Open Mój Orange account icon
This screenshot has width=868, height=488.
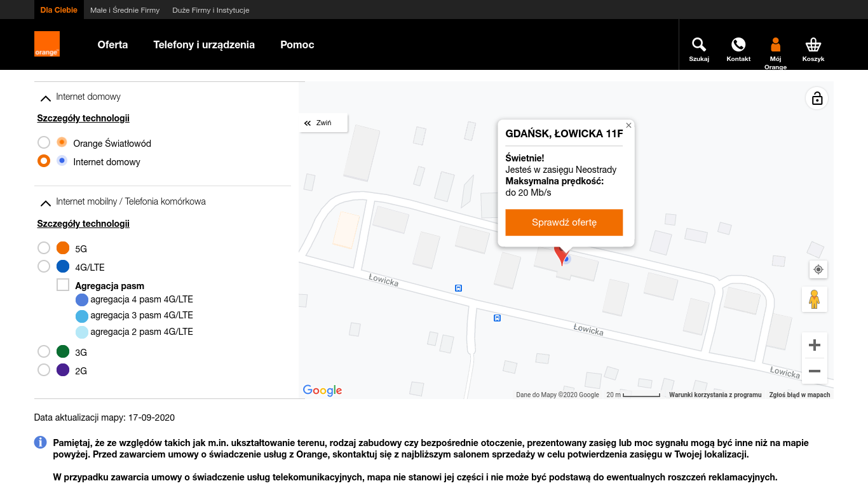775,44
